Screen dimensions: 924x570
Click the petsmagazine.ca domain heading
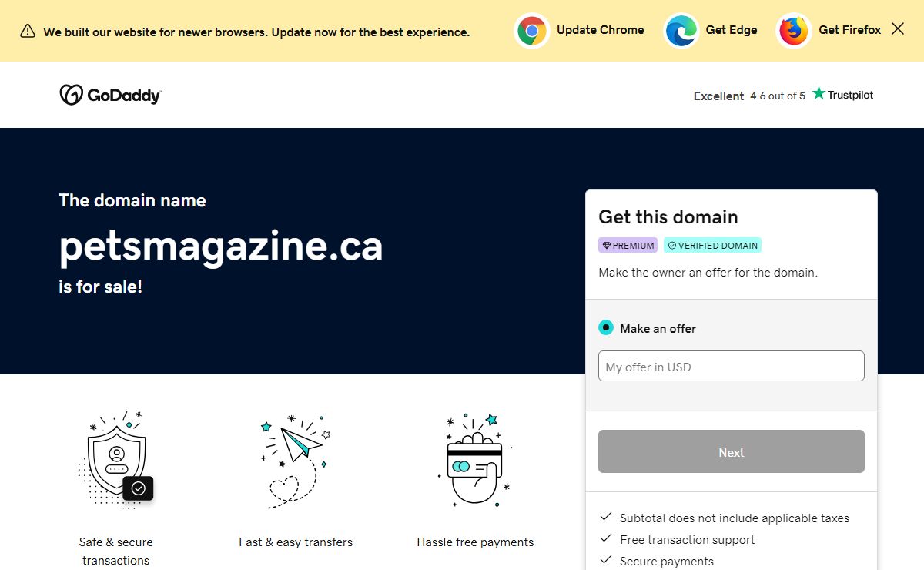(221, 246)
